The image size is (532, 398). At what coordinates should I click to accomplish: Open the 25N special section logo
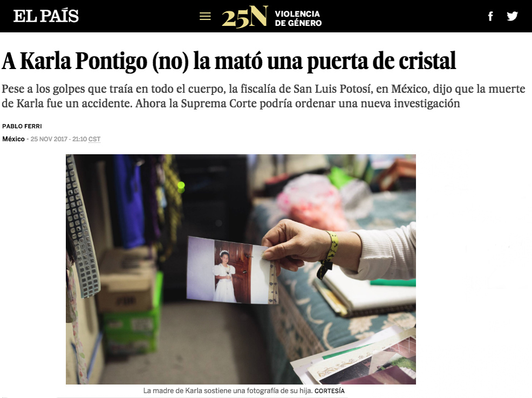click(245, 16)
